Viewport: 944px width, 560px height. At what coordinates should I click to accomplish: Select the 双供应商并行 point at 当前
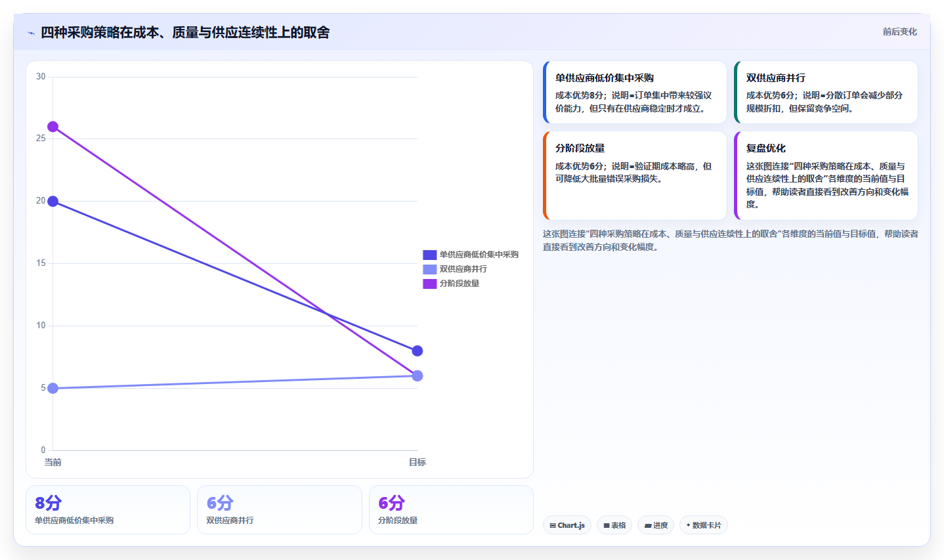pyautogui.click(x=53, y=389)
